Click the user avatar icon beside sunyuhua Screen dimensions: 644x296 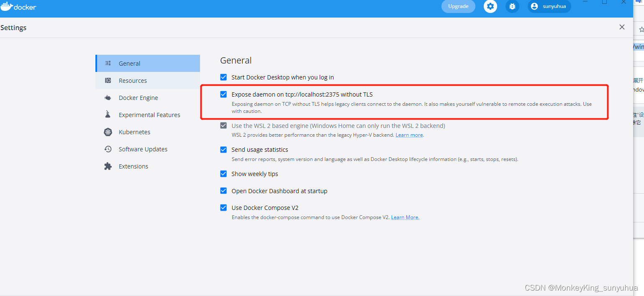pyautogui.click(x=534, y=6)
